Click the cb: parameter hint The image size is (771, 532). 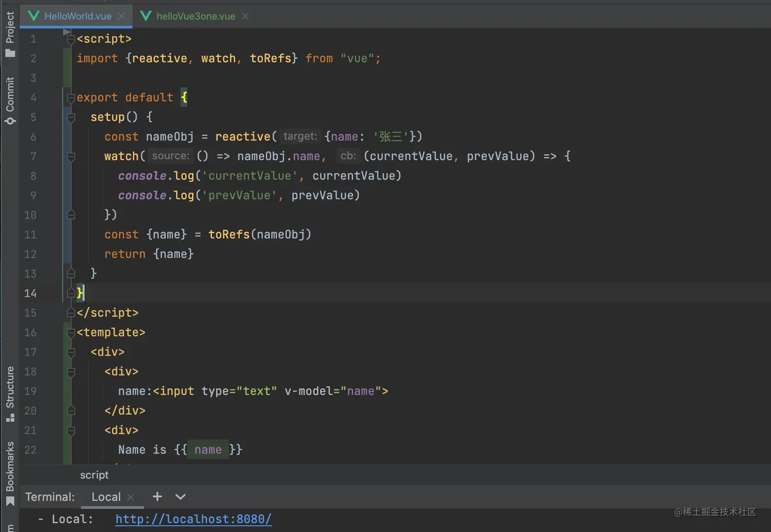pyautogui.click(x=348, y=156)
